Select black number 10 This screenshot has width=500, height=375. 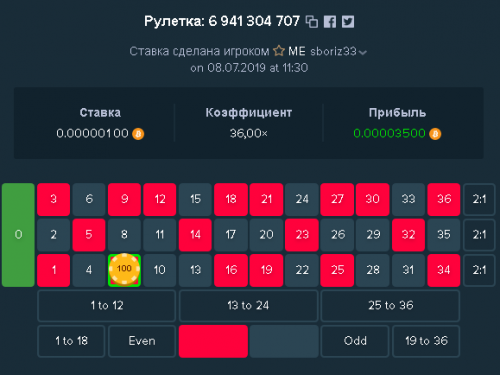(x=160, y=270)
